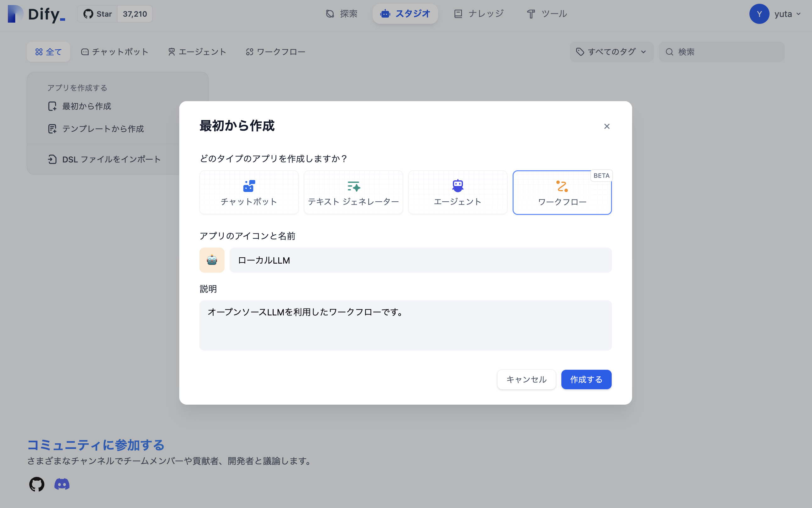The image size is (812, 508).
Task: Expand the すべてのタグ filter dropdown
Action: [x=611, y=52]
